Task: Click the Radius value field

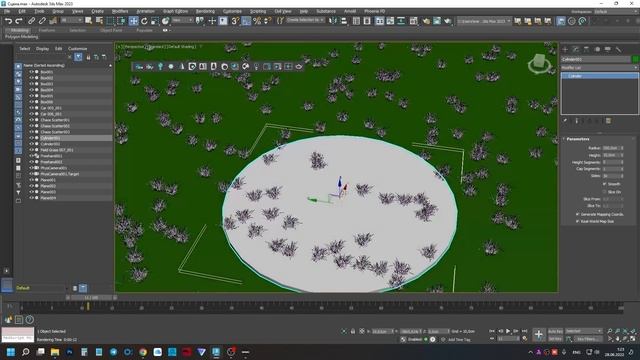Action: coord(611,148)
